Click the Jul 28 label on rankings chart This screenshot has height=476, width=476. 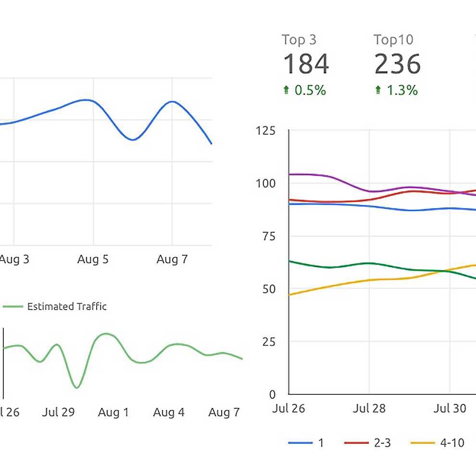369,409
